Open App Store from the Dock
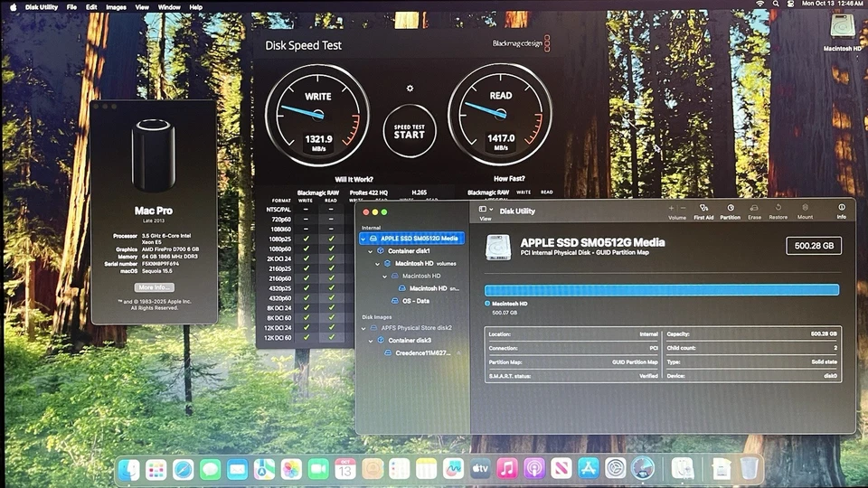Screen dimensions: 868x488 [589, 469]
